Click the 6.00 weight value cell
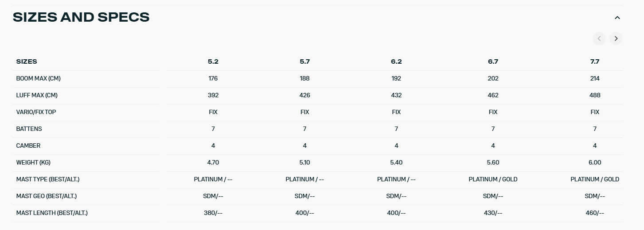 [595, 162]
